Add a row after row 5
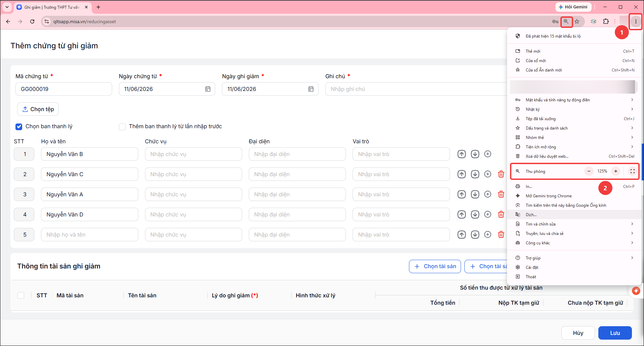This screenshot has height=346, width=644. [x=488, y=235]
